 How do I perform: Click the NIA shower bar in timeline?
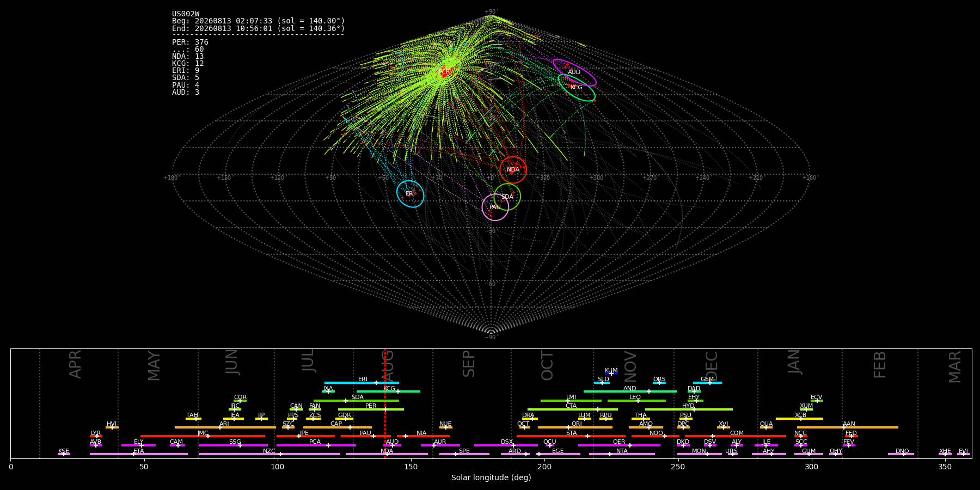(423, 436)
